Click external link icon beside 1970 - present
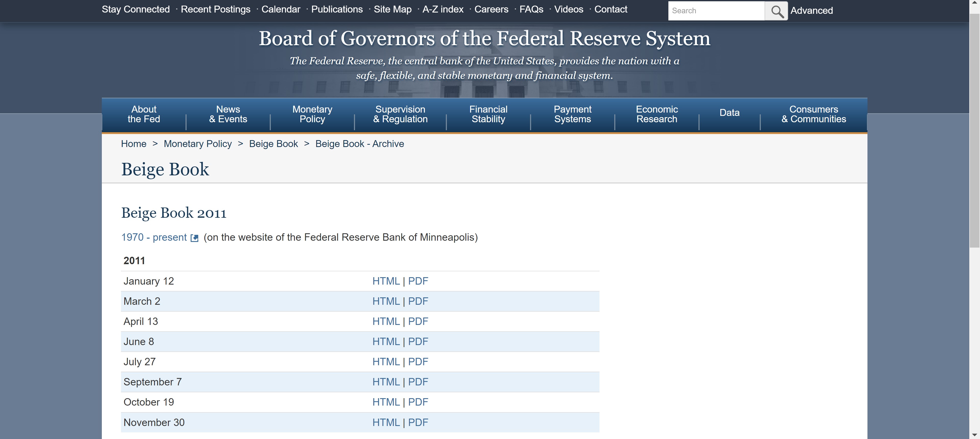980x439 pixels. [194, 238]
